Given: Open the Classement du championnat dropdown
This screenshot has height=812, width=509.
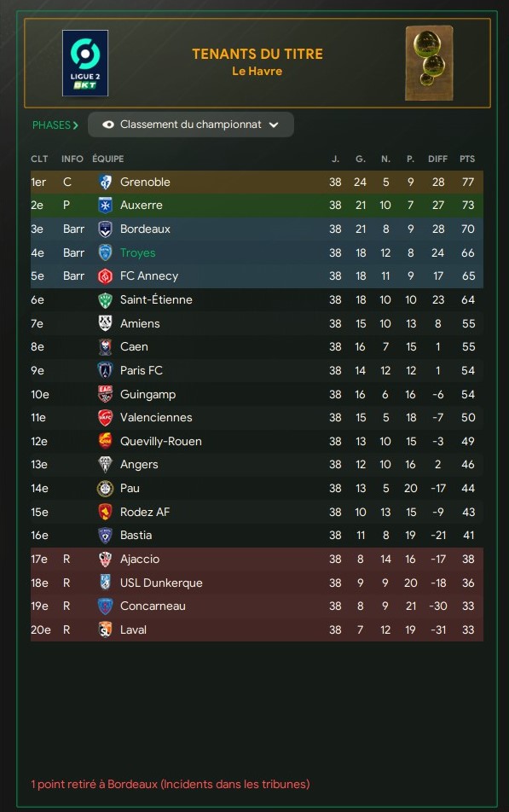Looking at the screenshot, I should point(190,125).
